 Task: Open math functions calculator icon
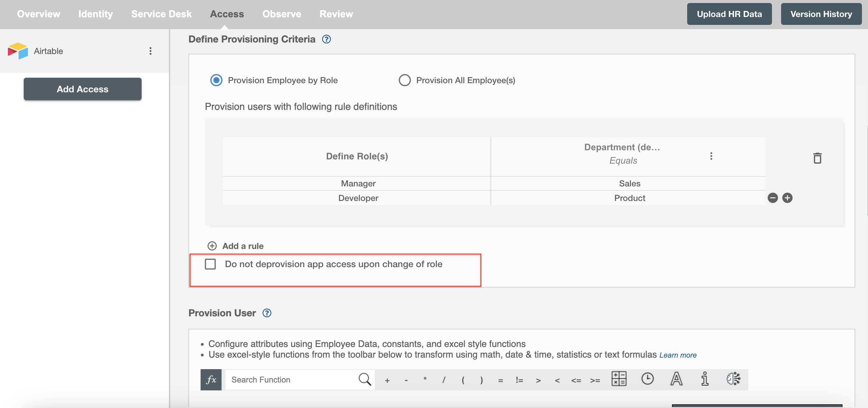(x=619, y=379)
